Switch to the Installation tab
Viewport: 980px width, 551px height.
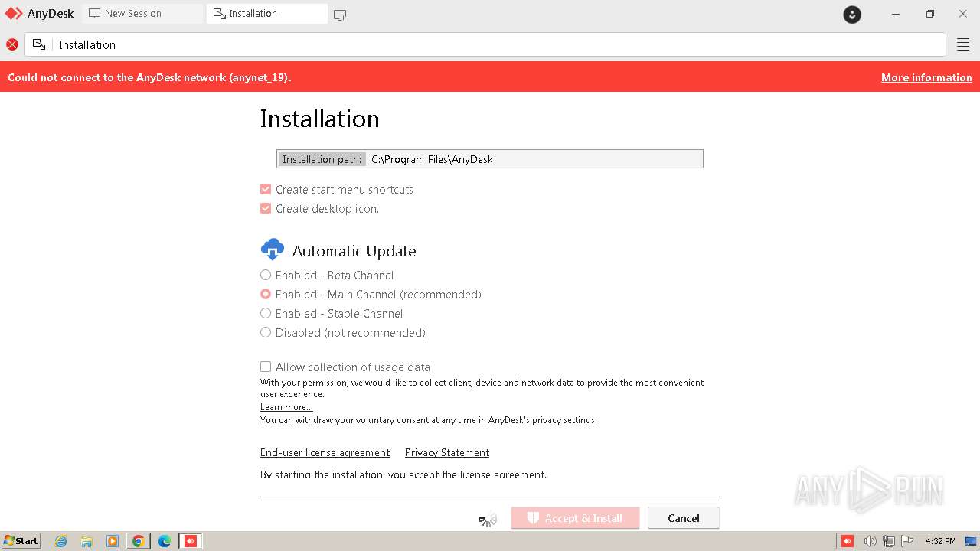[x=266, y=14]
